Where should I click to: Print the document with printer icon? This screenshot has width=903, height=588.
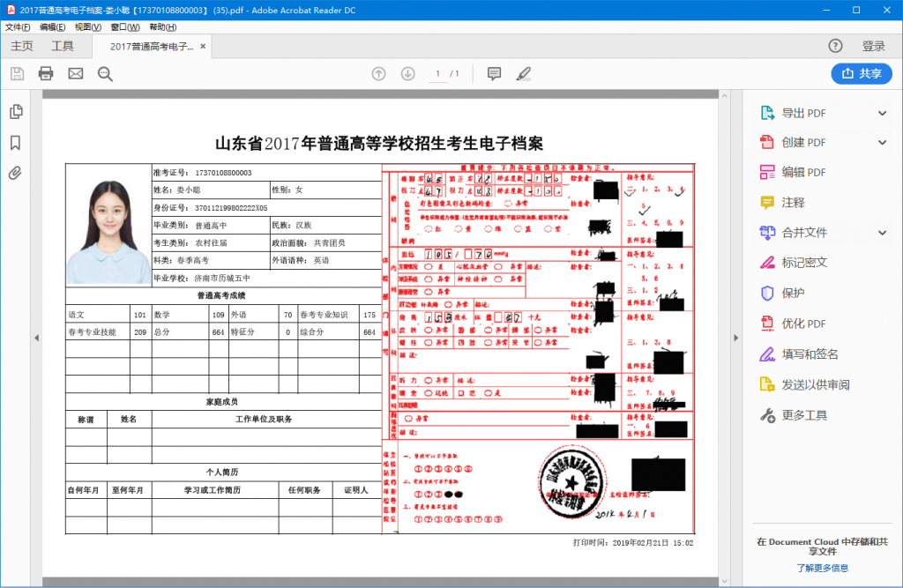pos(46,74)
